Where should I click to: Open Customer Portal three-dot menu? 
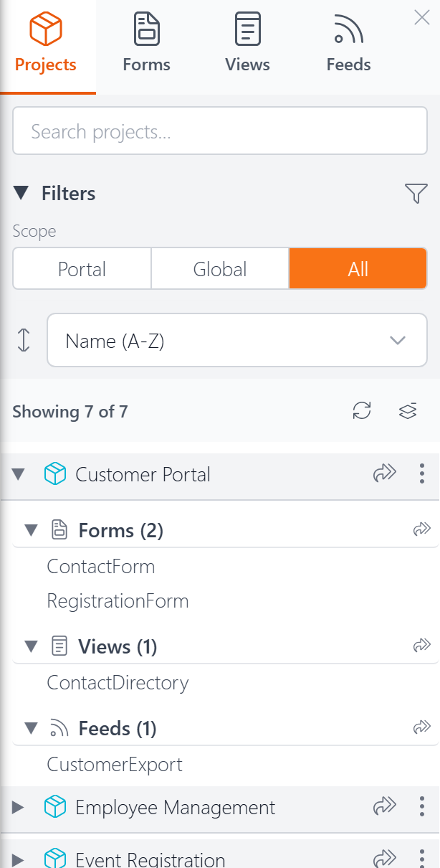click(421, 473)
